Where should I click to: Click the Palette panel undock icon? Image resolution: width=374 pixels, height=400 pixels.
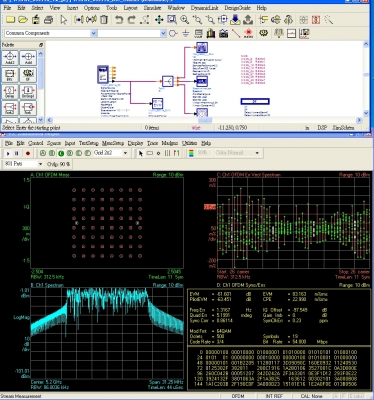pos(41,45)
